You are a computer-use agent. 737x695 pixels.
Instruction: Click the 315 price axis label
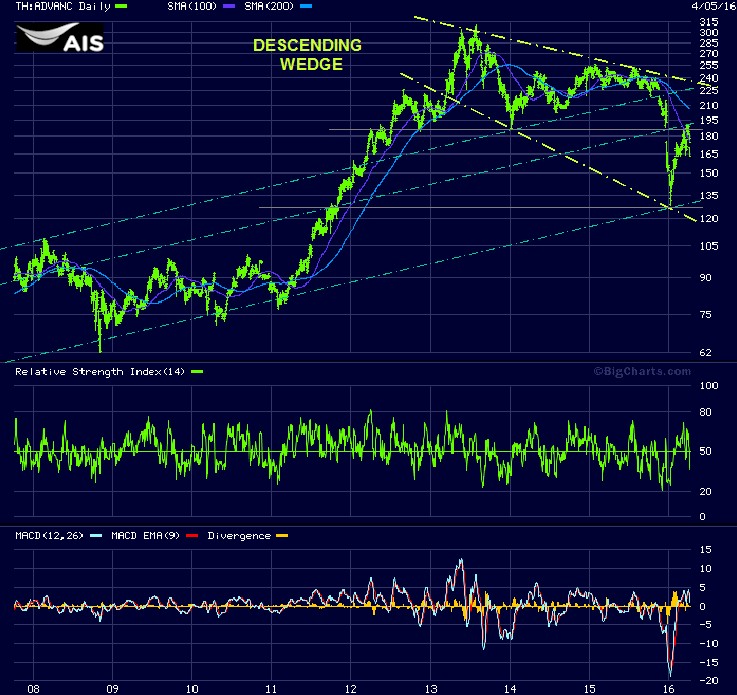coord(709,22)
